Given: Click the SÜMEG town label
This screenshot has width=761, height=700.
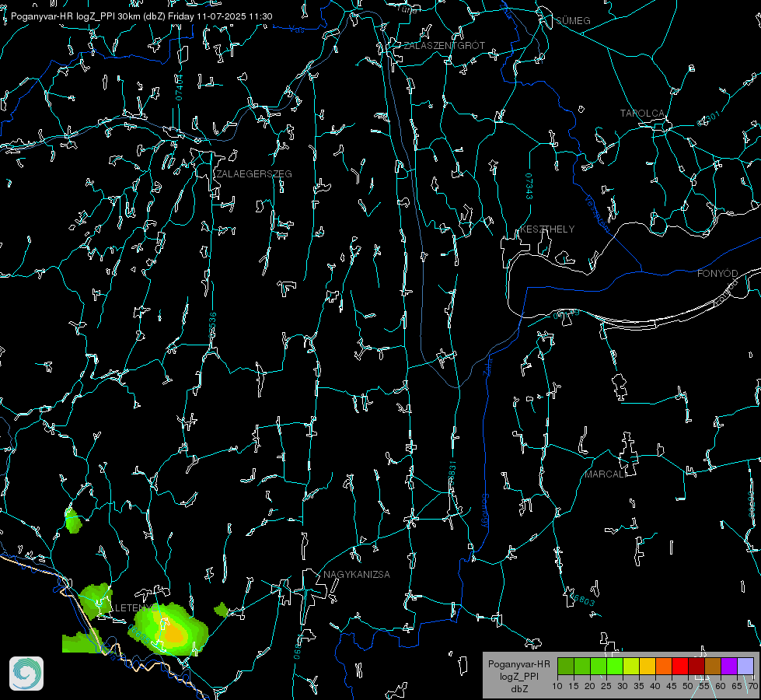Looking at the screenshot, I should point(573,21).
